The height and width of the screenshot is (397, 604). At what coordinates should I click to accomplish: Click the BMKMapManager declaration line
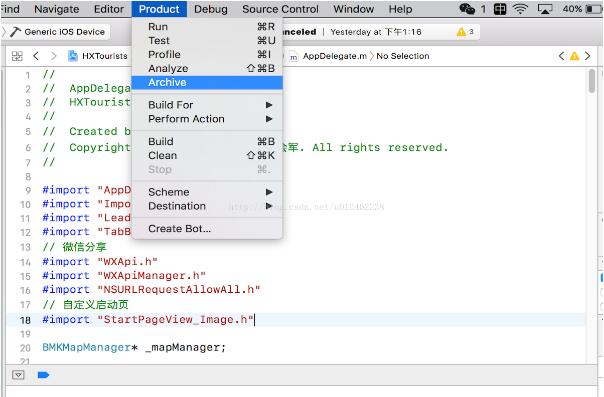coord(134,348)
